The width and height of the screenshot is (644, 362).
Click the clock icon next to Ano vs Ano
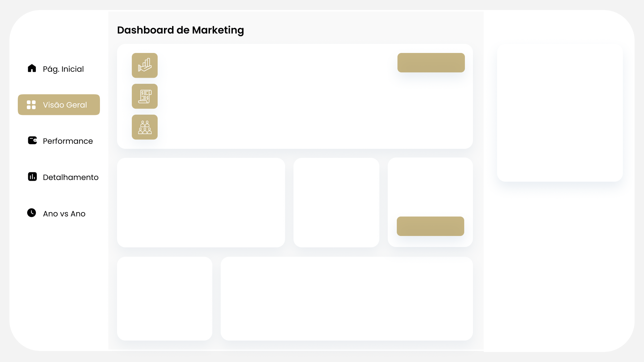click(x=32, y=213)
